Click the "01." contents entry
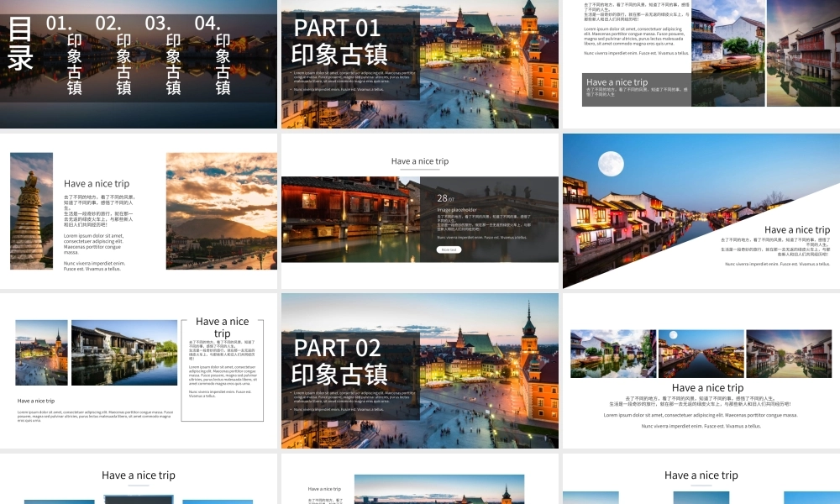840x504 pixels. pyautogui.click(x=60, y=24)
